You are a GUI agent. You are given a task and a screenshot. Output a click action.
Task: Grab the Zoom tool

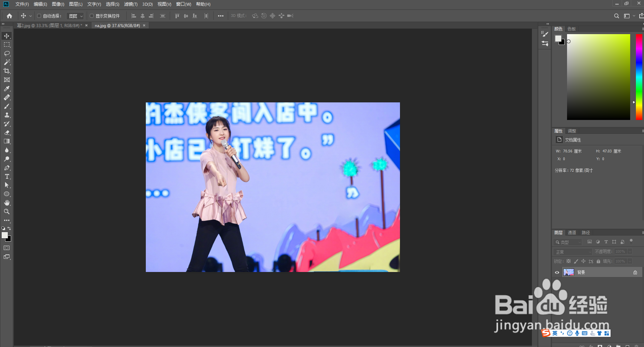(x=7, y=211)
